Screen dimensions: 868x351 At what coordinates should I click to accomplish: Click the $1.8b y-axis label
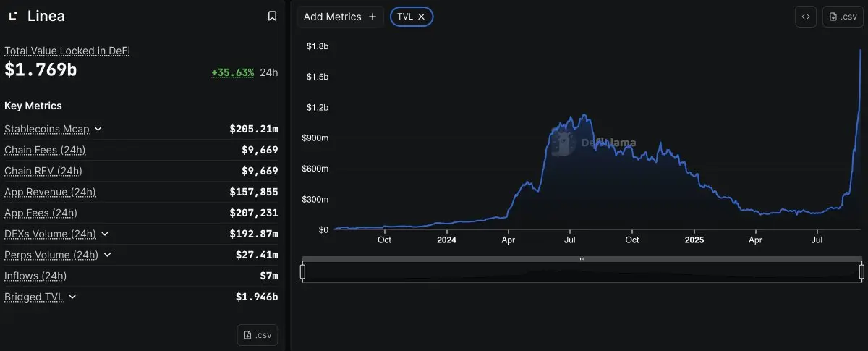318,46
